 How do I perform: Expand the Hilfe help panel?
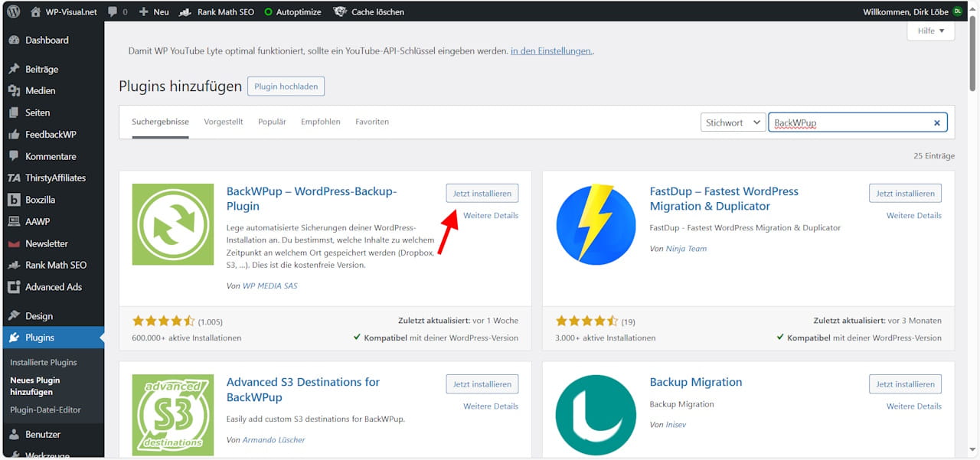click(x=931, y=31)
